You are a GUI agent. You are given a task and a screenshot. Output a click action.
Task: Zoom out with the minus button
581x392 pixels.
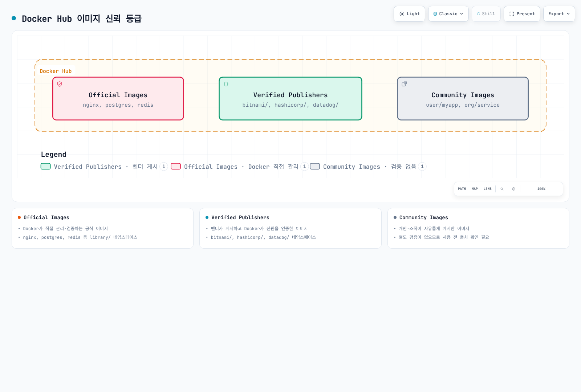[x=527, y=189]
